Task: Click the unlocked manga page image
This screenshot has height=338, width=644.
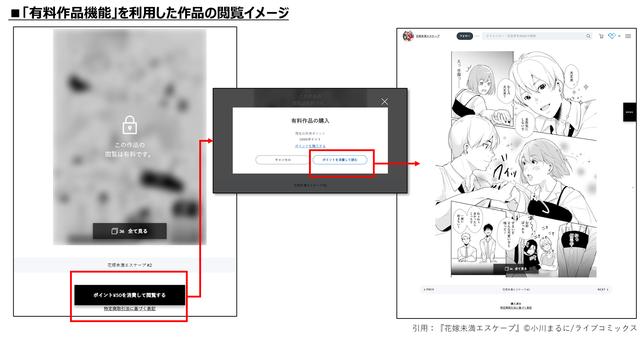Action: (516, 164)
